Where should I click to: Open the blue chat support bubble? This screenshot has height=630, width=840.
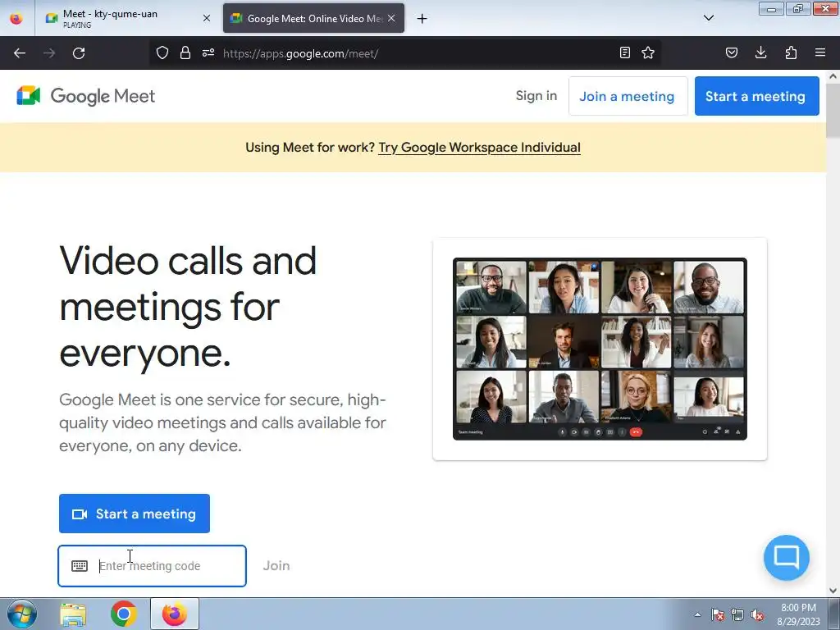click(x=787, y=558)
